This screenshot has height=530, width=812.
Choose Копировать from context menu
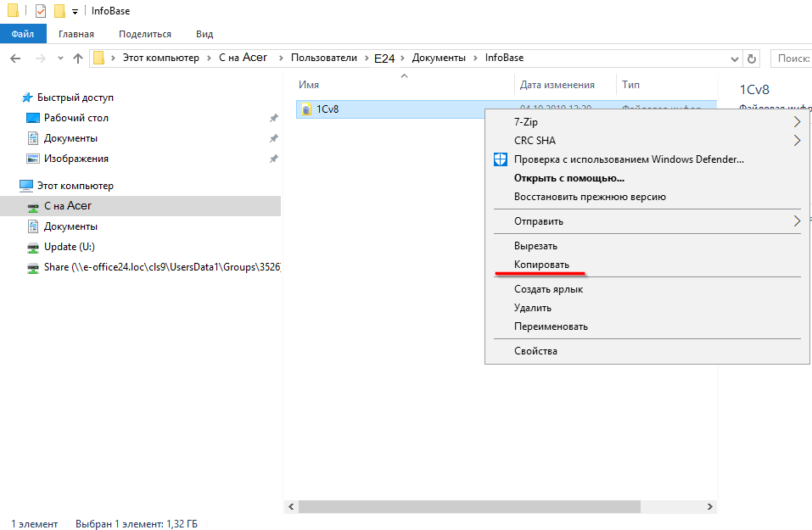pos(541,265)
